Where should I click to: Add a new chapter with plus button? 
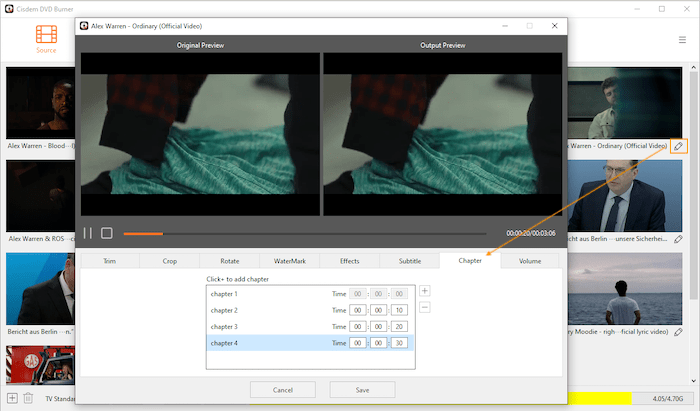(425, 291)
